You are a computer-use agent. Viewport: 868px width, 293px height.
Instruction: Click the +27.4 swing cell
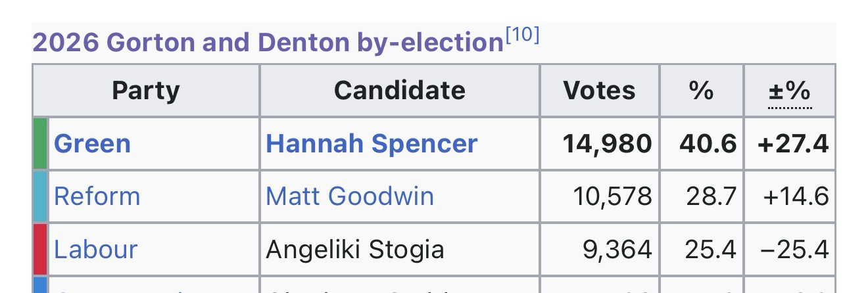click(793, 144)
